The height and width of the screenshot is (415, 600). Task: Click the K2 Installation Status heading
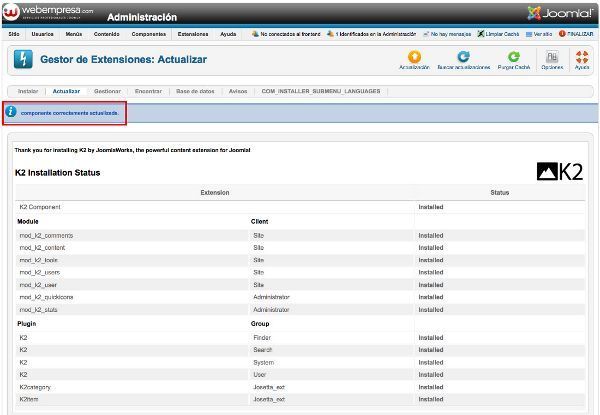point(57,173)
